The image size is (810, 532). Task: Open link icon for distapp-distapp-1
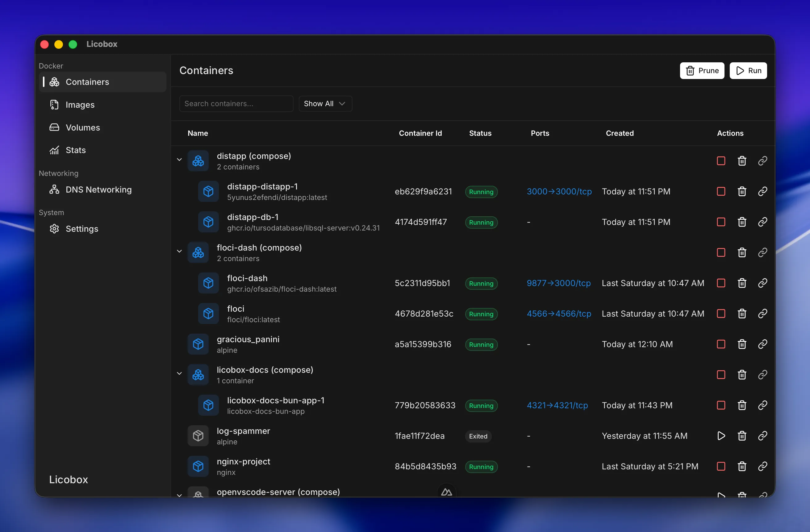point(763,192)
